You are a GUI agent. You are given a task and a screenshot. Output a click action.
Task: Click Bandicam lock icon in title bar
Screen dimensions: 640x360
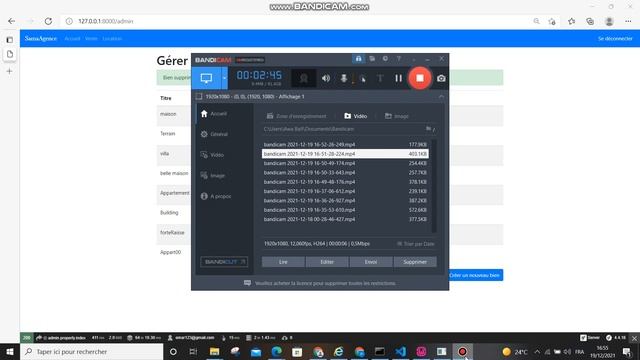[358, 59]
